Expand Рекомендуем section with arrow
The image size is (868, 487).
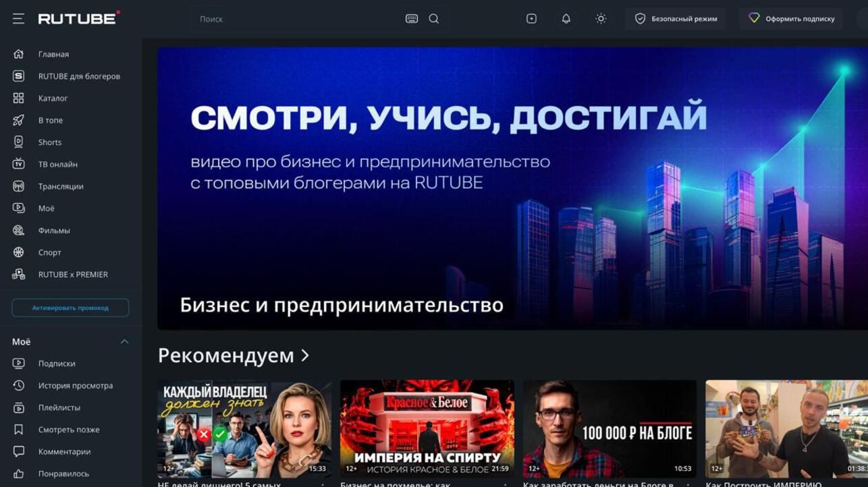coord(305,355)
